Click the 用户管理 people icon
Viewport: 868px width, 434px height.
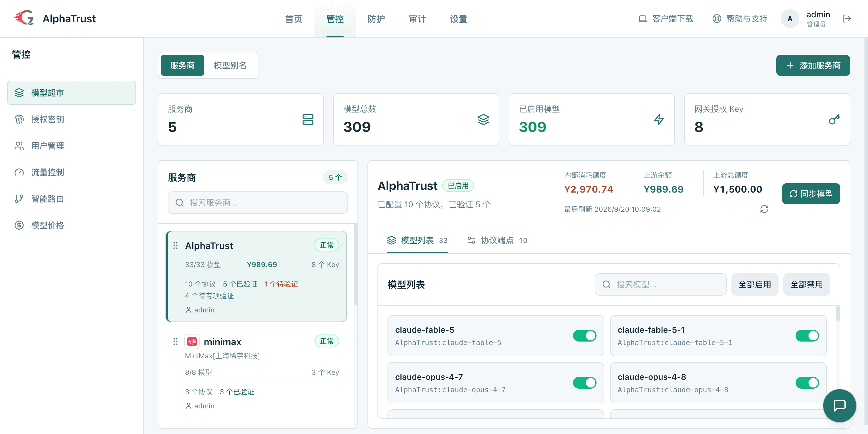(x=19, y=145)
